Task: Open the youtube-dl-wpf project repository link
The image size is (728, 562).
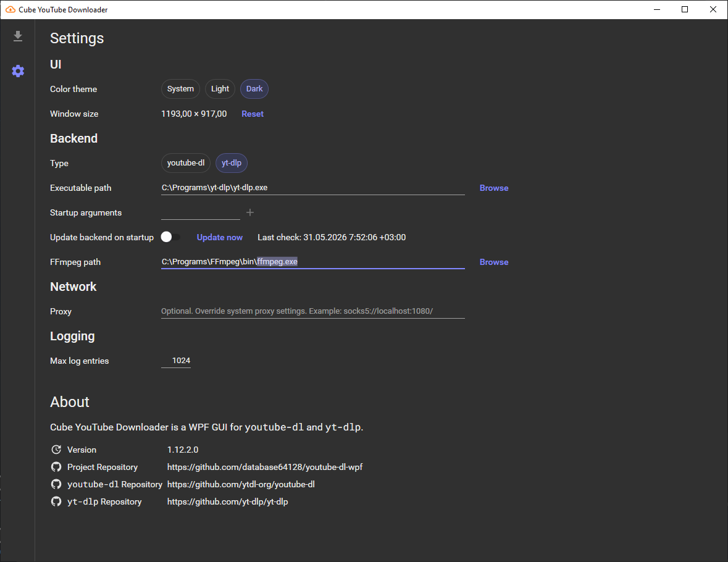Action: pos(265,467)
